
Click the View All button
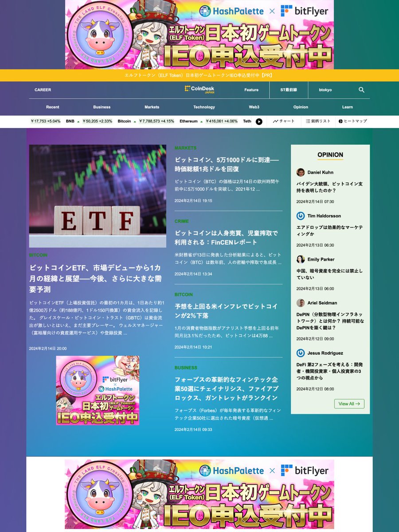click(x=349, y=403)
